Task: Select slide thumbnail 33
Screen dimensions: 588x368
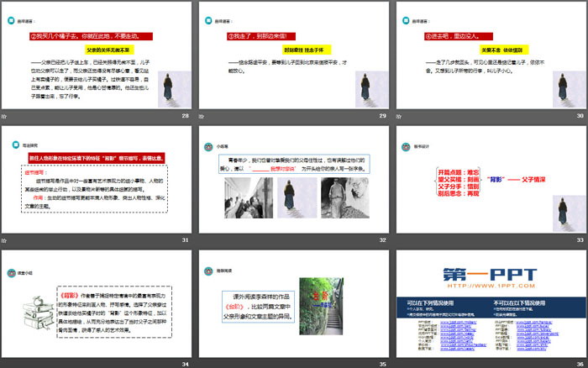Action: pos(491,179)
